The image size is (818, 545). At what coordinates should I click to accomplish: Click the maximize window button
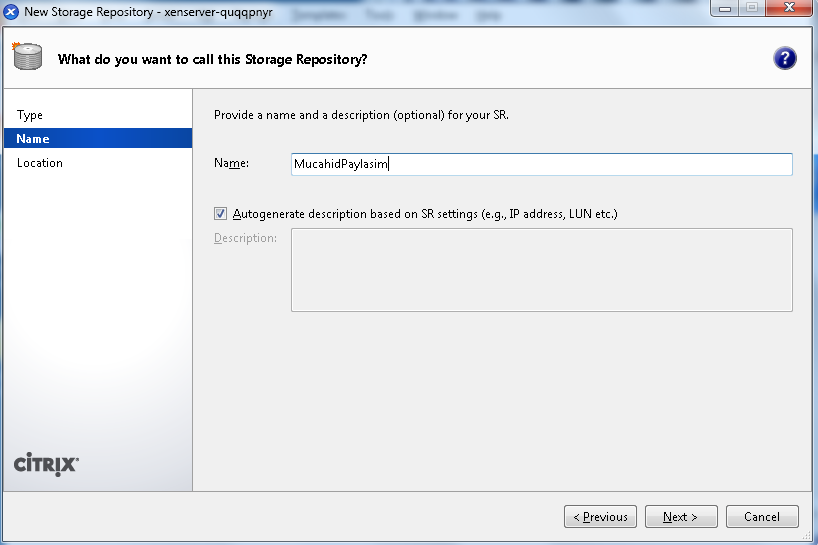[x=752, y=8]
